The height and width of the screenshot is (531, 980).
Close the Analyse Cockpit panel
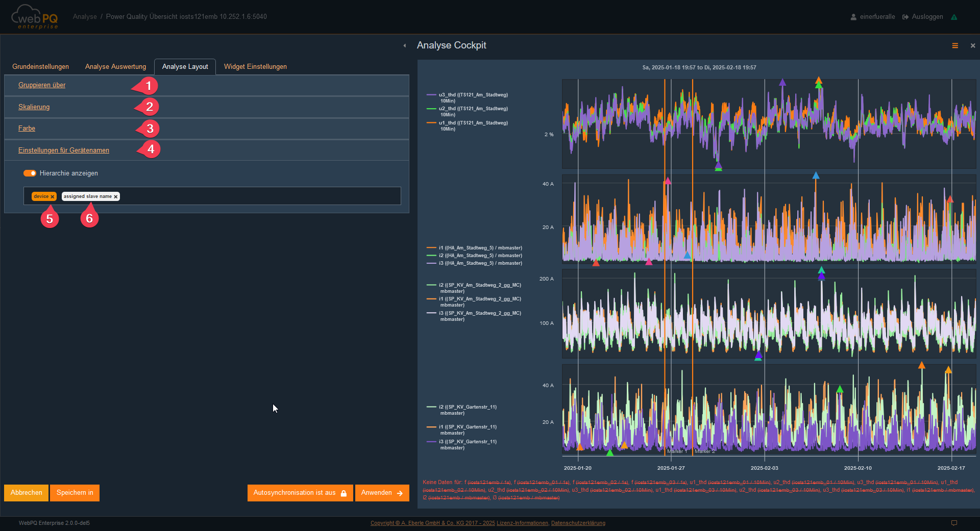click(x=973, y=46)
